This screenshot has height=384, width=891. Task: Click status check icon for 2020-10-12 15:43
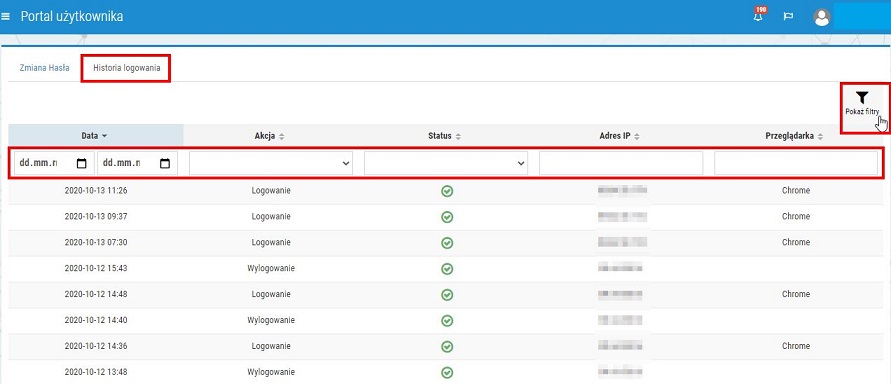[447, 269]
